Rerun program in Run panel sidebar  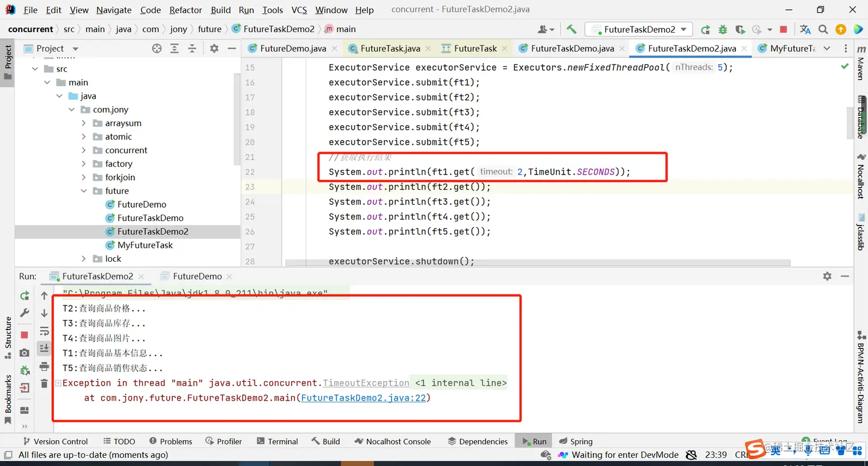coord(25,296)
